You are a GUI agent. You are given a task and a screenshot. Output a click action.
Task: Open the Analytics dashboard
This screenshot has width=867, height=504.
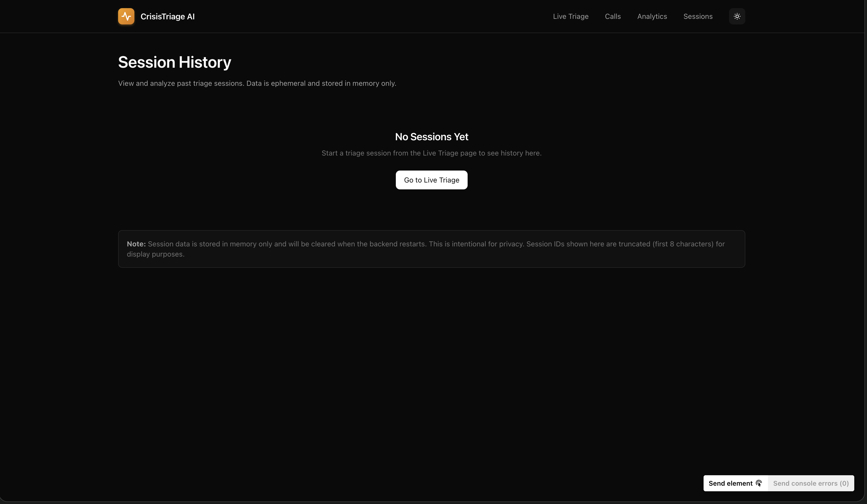point(652,16)
